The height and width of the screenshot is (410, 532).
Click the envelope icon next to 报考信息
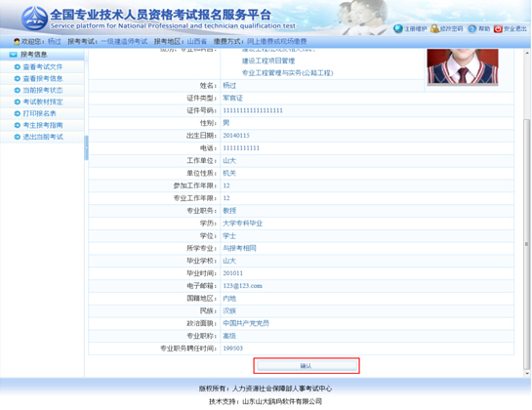(14, 55)
